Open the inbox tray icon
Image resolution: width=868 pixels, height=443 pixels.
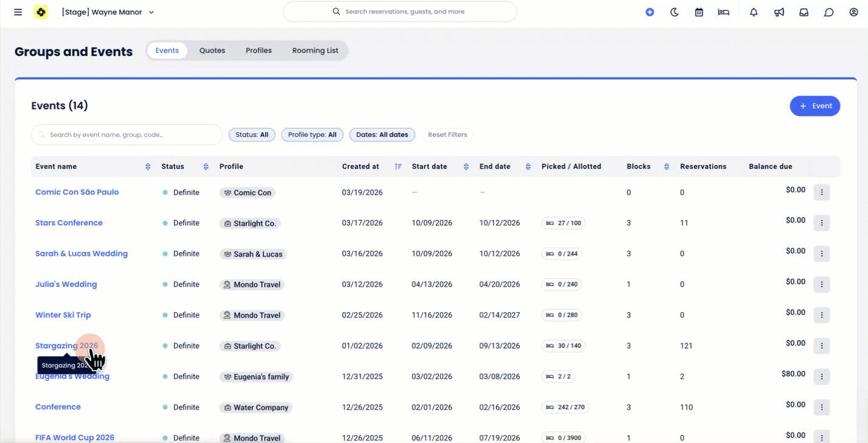[804, 12]
